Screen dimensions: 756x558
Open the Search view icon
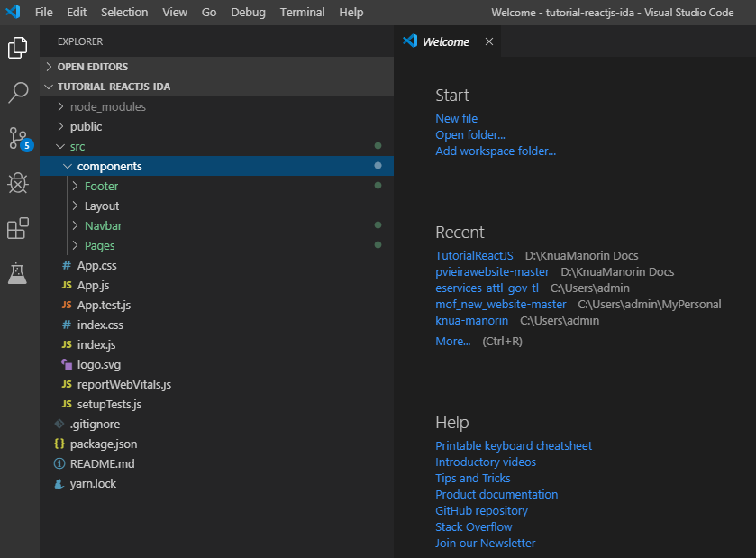[x=18, y=93]
